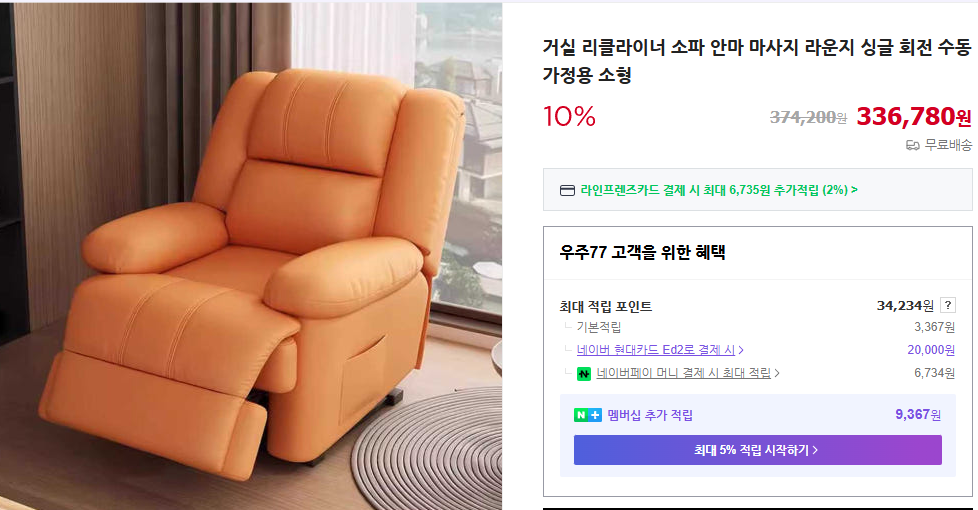
Task: Expand the arrow after 네이버페이 머니 link
Action: pyautogui.click(x=777, y=374)
